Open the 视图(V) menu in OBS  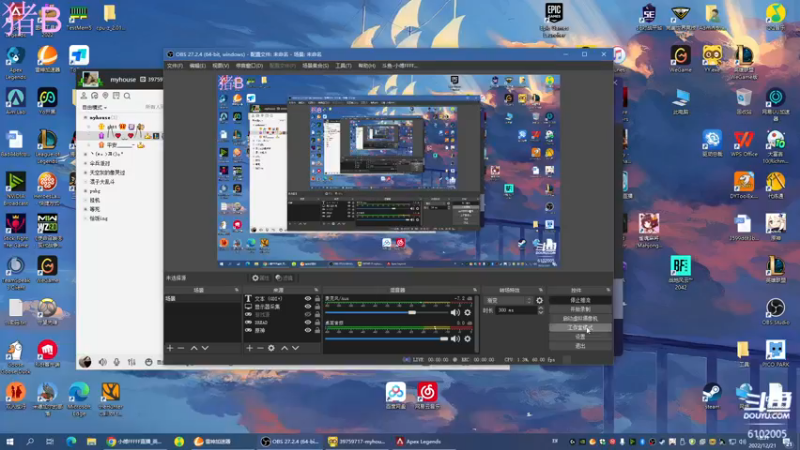point(220,66)
